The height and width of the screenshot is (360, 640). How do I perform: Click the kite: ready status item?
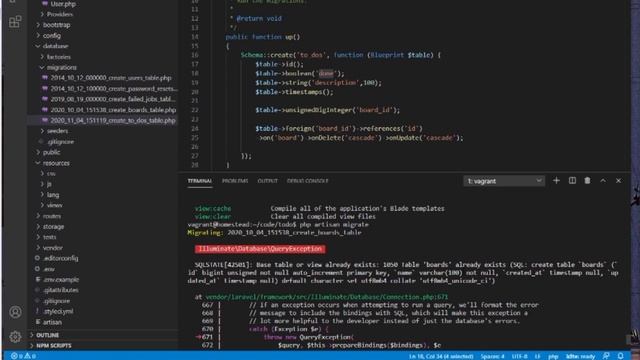point(580,356)
